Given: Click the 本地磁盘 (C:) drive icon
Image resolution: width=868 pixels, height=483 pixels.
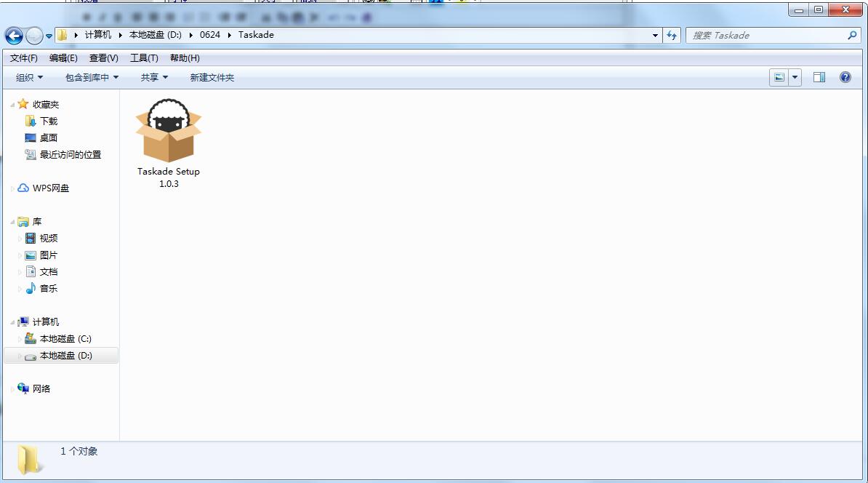Looking at the screenshot, I should 31,338.
